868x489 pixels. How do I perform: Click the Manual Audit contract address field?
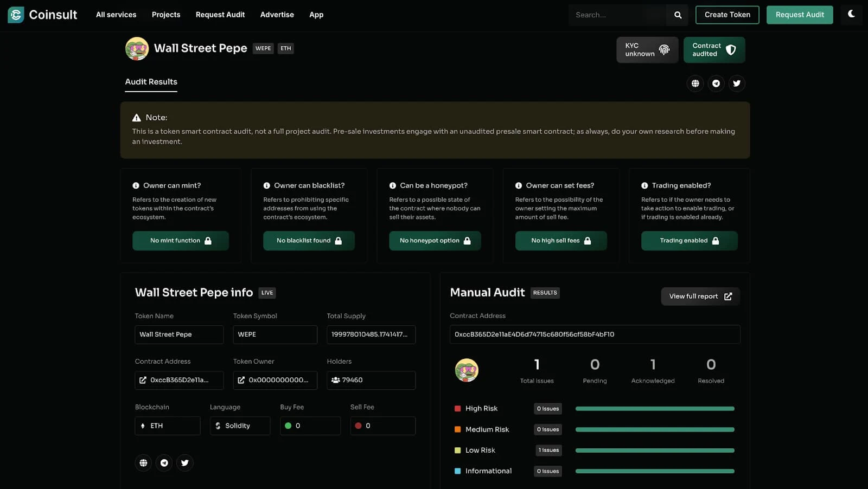(x=595, y=334)
